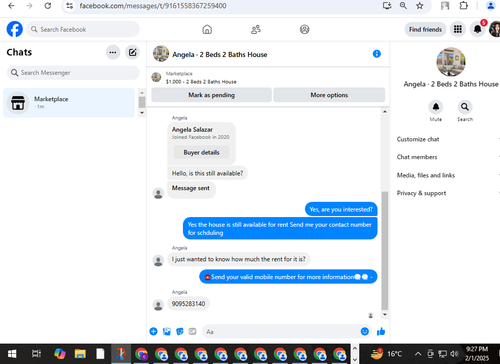Click the Facebook logo
500x364 pixels.
15,29
